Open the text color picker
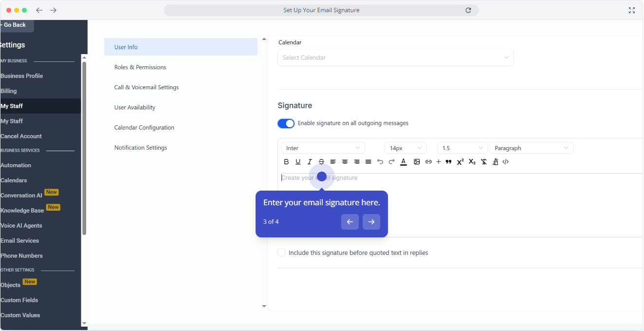This screenshot has width=644, height=331. pyautogui.click(x=404, y=162)
